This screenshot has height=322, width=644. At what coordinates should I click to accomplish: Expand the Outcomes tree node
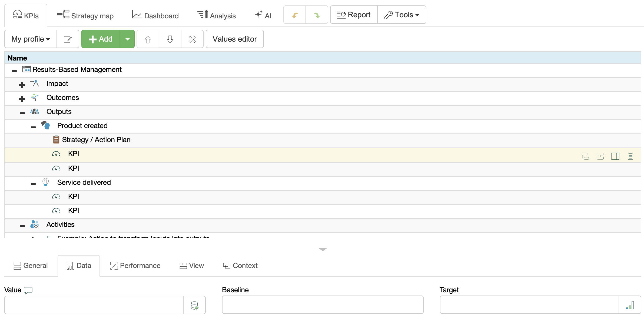[x=22, y=99]
